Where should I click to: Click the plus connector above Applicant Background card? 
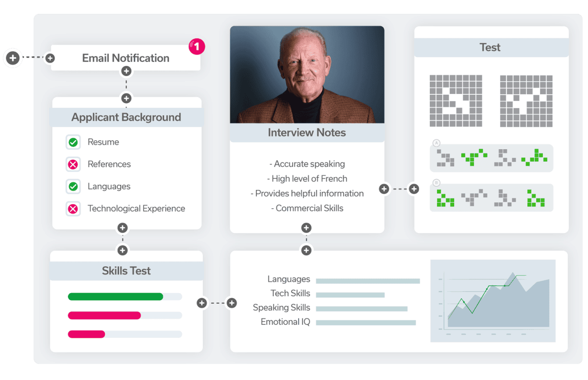coord(126,98)
